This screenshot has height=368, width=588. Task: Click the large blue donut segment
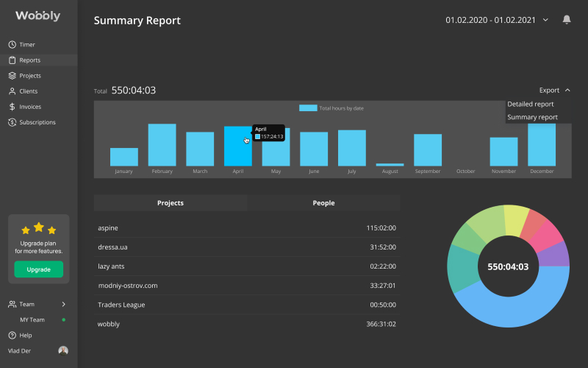pyautogui.click(x=517, y=310)
